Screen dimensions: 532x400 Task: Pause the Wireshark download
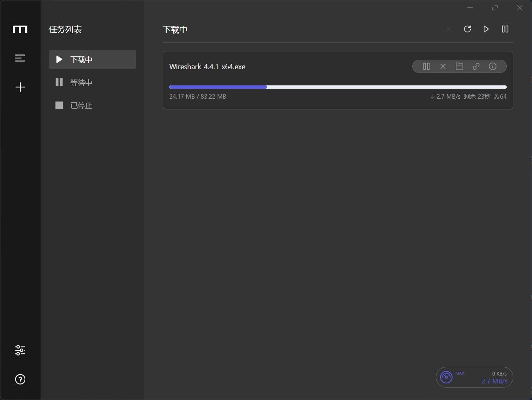(426, 66)
